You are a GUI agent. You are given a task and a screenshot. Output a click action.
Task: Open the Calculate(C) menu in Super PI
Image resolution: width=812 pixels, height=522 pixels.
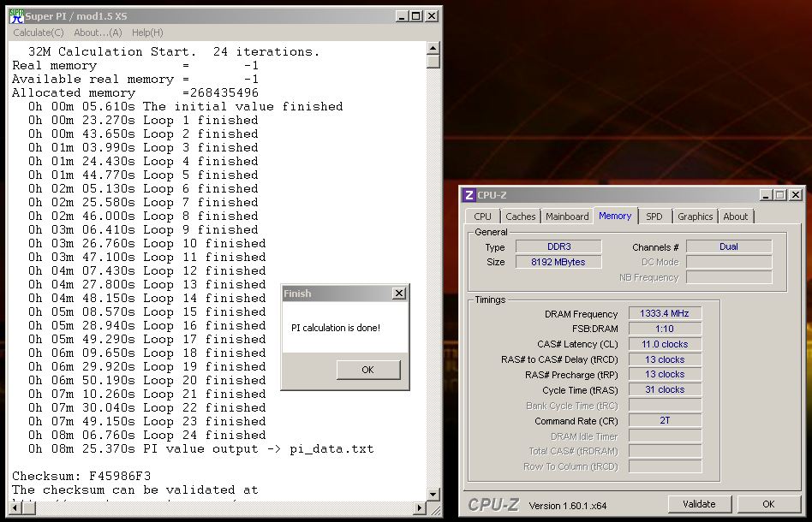[39, 33]
